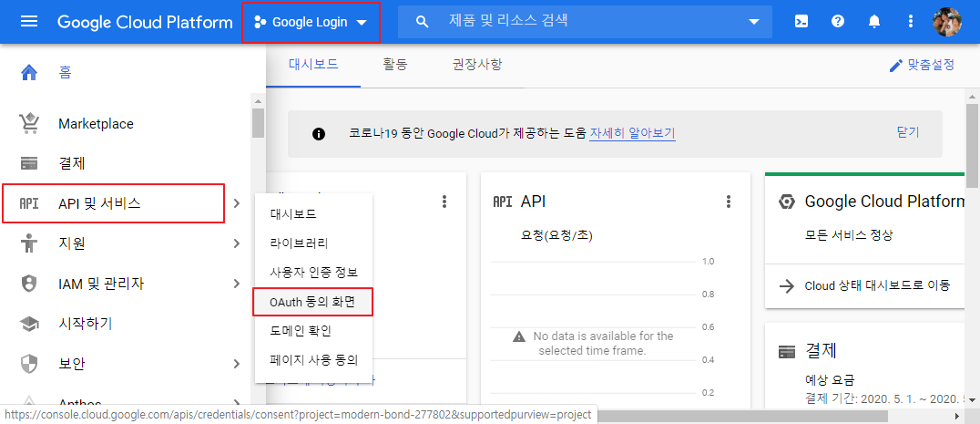Click the billing card icon beside 결제 in sidebar
Viewport: 980px width, 424px height.
tap(29, 164)
